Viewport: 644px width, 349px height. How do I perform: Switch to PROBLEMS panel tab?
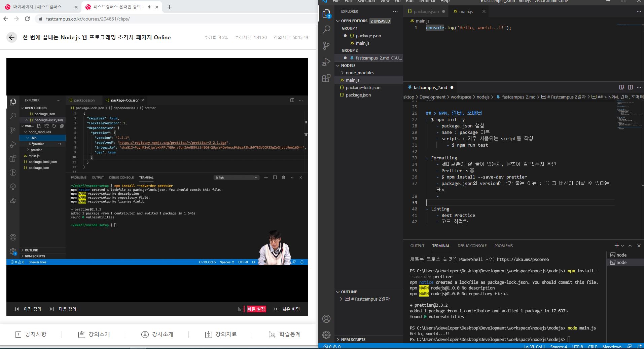[503, 246]
